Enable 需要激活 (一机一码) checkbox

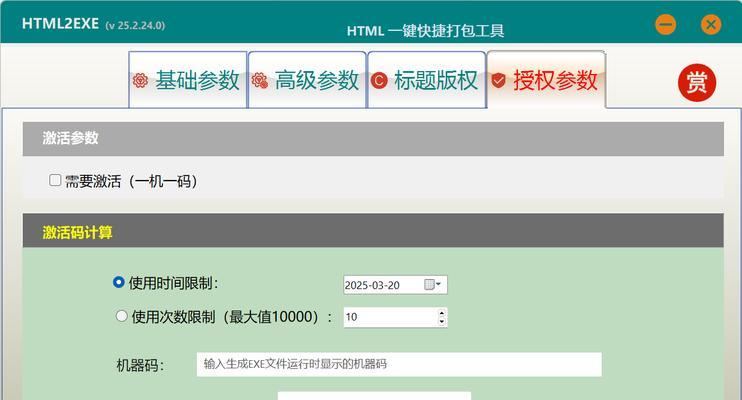(x=55, y=180)
